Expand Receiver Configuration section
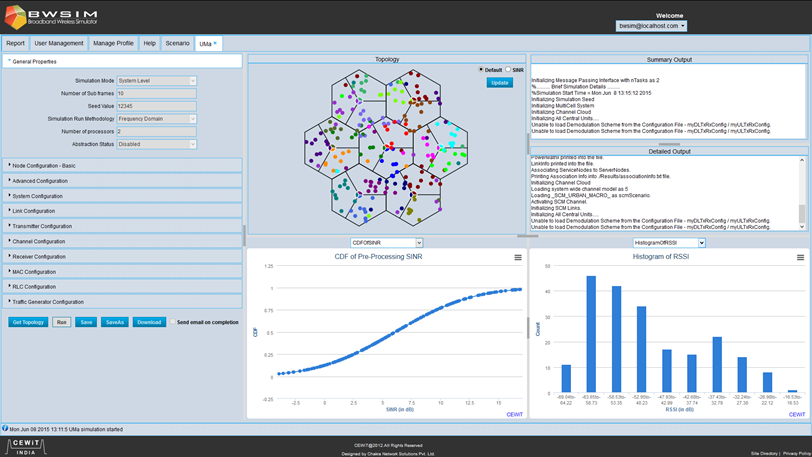The width and height of the screenshot is (812, 457). 122,256
